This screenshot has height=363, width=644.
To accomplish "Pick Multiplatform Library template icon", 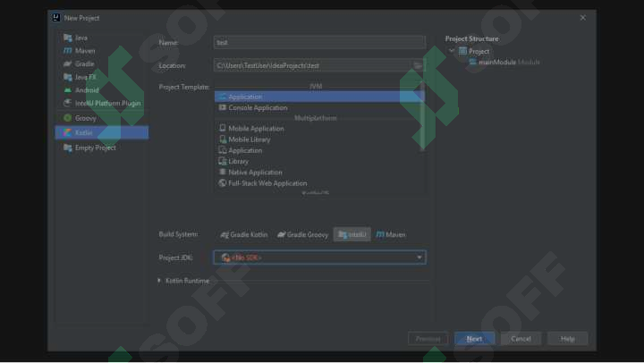I will coord(222,161).
